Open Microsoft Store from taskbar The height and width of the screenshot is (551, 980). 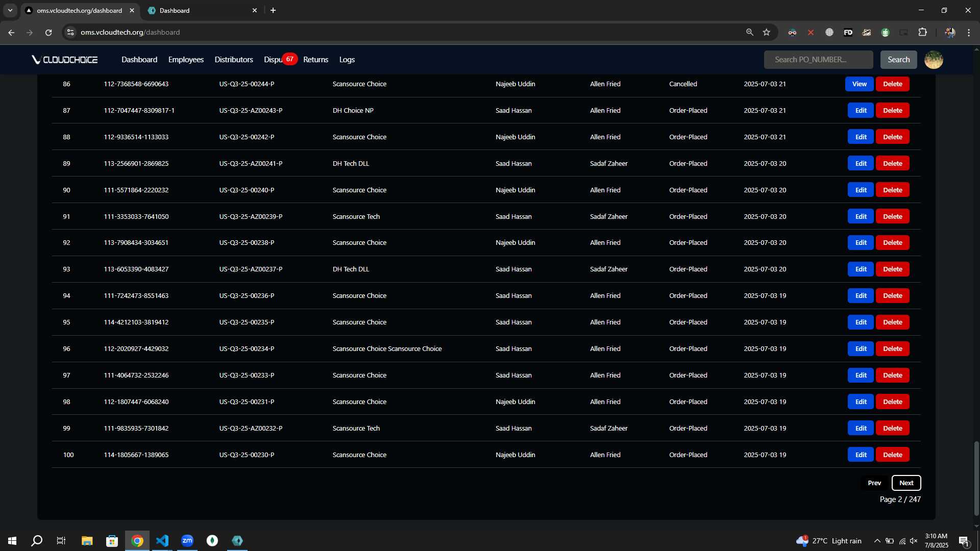(x=112, y=541)
